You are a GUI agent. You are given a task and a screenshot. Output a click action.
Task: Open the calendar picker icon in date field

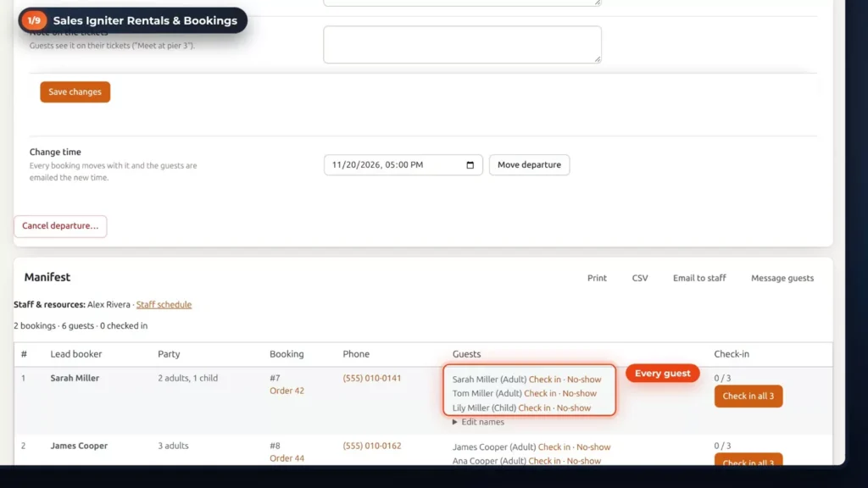pyautogui.click(x=470, y=165)
